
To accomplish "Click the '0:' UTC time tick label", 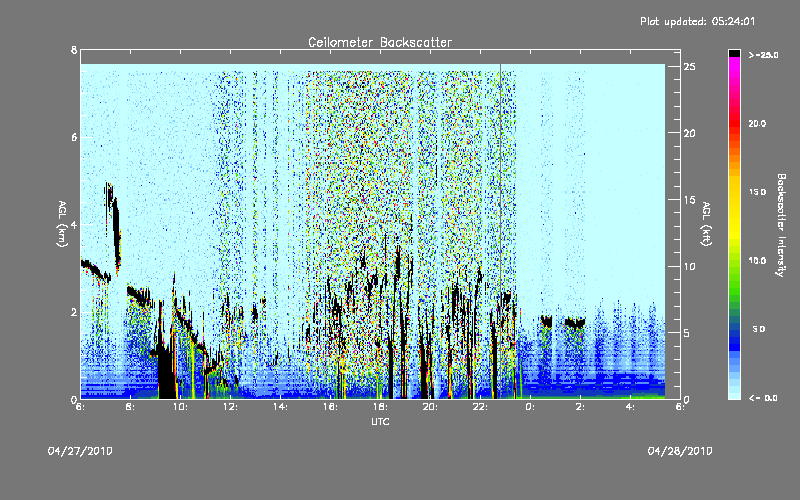I will pos(530,407).
